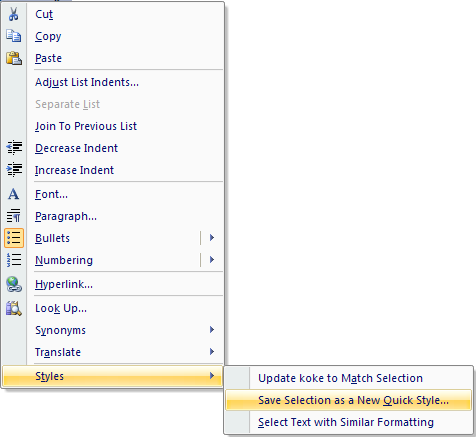Screen dimensions: 476x437
Task: Click the Look Up research icon
Action: 14,308
